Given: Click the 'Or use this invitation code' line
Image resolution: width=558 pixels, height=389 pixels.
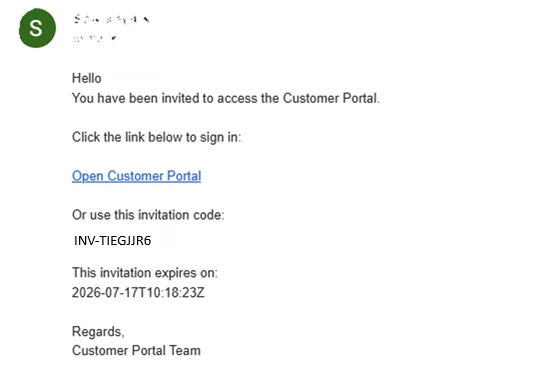Looking at the screenshot, I should 148,215.
